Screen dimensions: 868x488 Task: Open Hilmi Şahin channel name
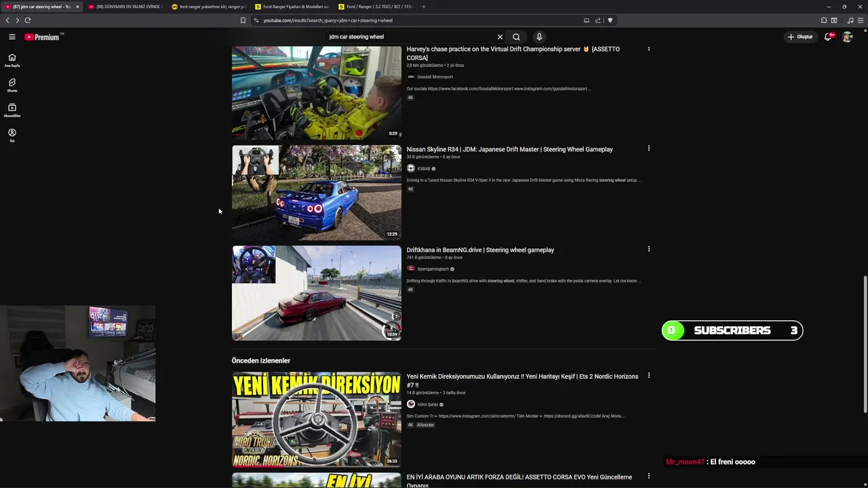coord(427,405)
